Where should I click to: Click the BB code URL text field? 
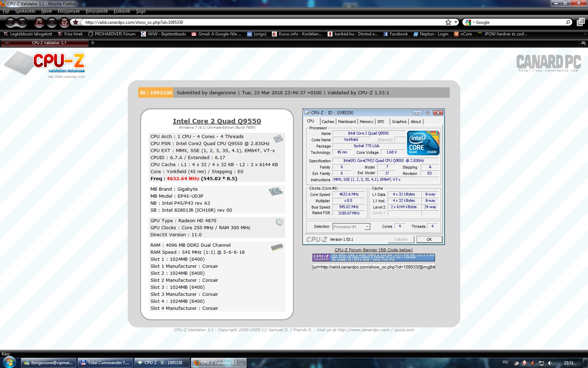(x=373, y=267)
